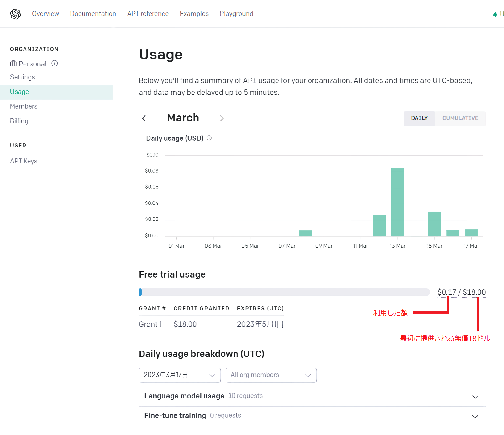504x435 pixels.
Task: Open the All org members dropdown
Action: [x=271, y=375]
